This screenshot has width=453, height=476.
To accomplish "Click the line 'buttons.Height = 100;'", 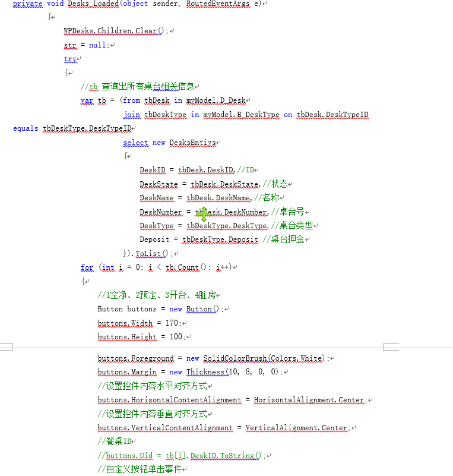I will click(142, 337).
